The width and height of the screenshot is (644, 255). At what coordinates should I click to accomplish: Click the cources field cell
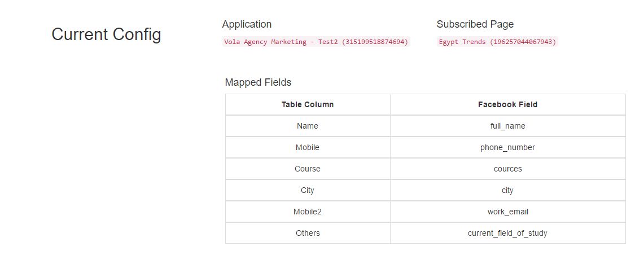coord(507,169)
